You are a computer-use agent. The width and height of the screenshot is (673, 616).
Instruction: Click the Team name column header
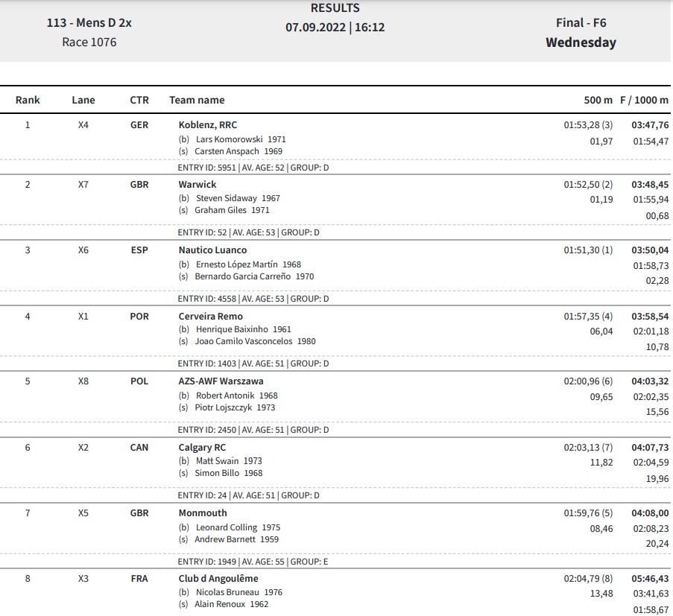coord(197,100)
